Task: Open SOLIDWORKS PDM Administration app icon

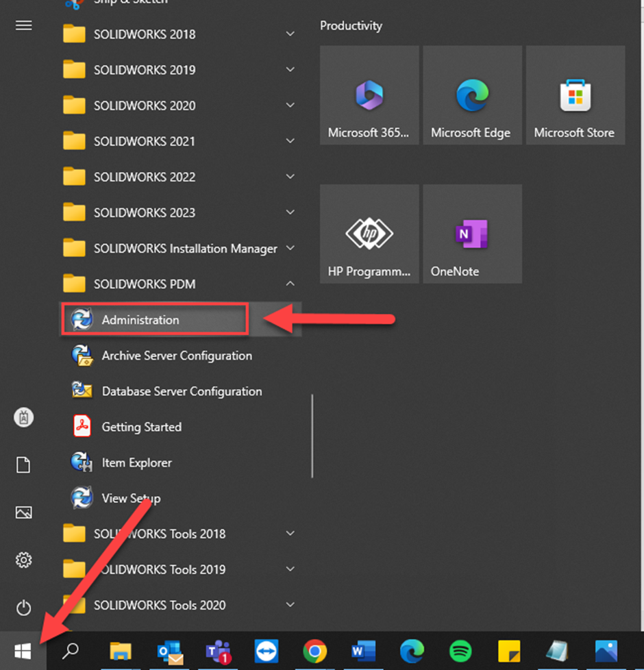Action: coord(82,319)
